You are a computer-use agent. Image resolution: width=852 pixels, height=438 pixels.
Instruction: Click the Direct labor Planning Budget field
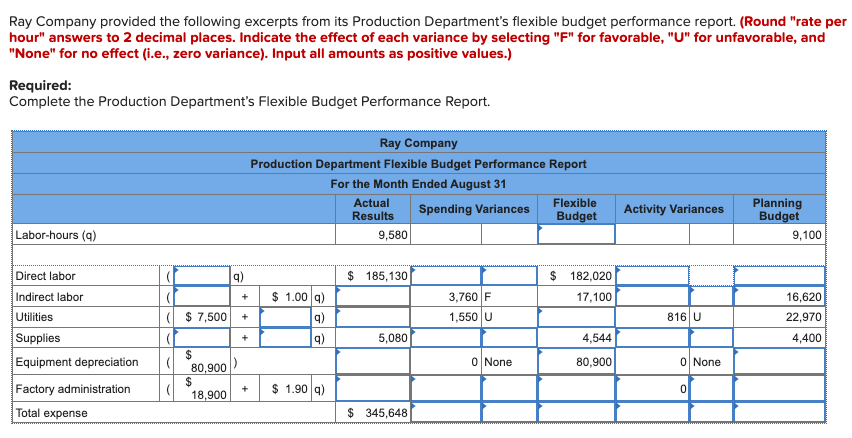pyautogui.click(x=779, y=276)
